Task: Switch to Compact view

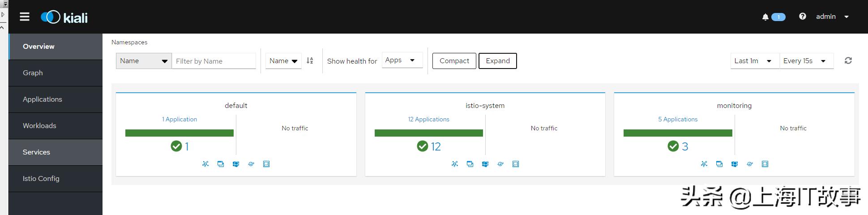Action: pos(454,61)
